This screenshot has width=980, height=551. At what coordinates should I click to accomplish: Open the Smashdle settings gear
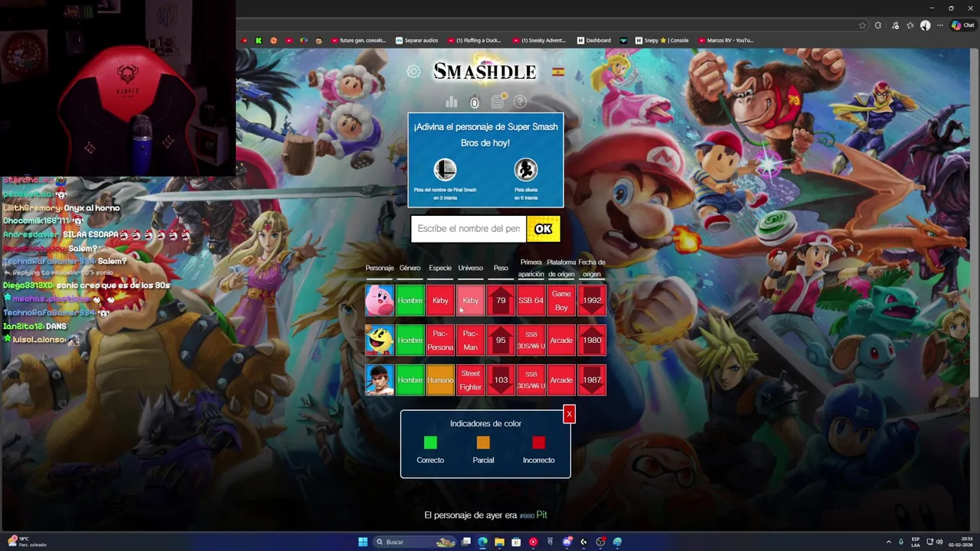click(413, 71)
